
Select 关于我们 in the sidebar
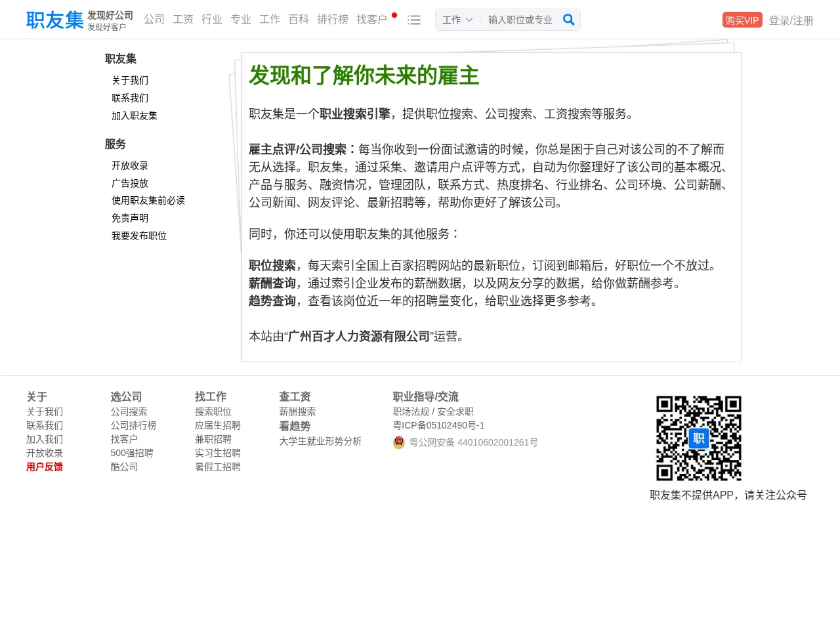click(x=130, y=80)
